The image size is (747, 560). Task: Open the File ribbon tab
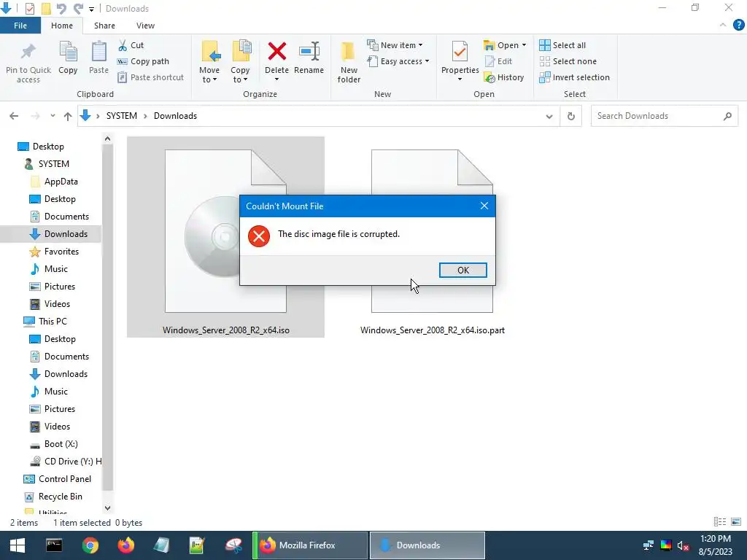(20, 26)
